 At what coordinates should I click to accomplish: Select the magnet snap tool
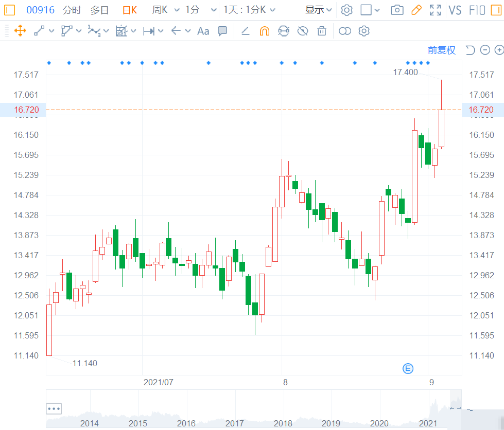265,31
